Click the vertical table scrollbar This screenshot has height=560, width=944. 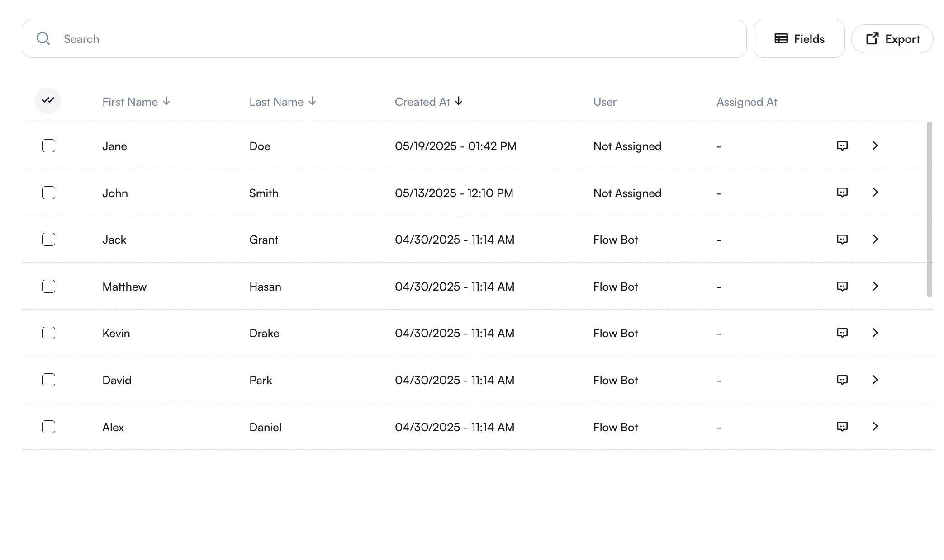(930, 209)
